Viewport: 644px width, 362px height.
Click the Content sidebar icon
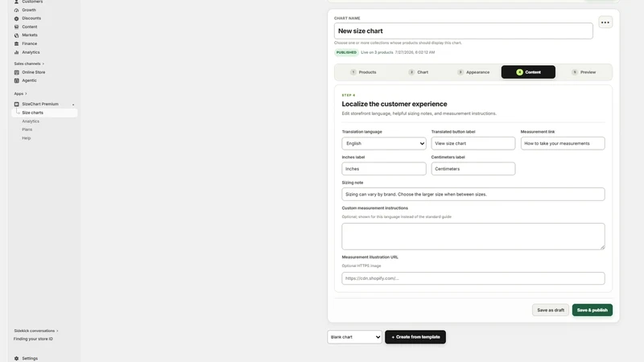point(16,27)
